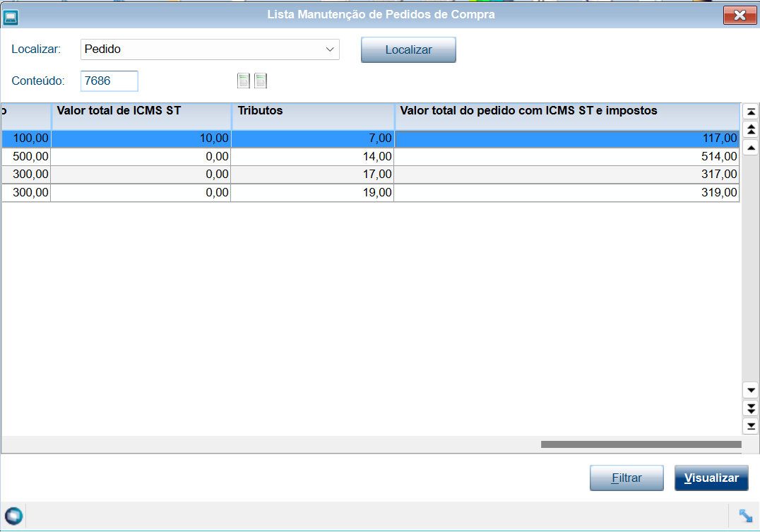The width and height of the screenshot is (760, 532).
Task: Close the Lista Manutenção de Pedidos window
Action: pyautogui.click(x=740, y=15)
